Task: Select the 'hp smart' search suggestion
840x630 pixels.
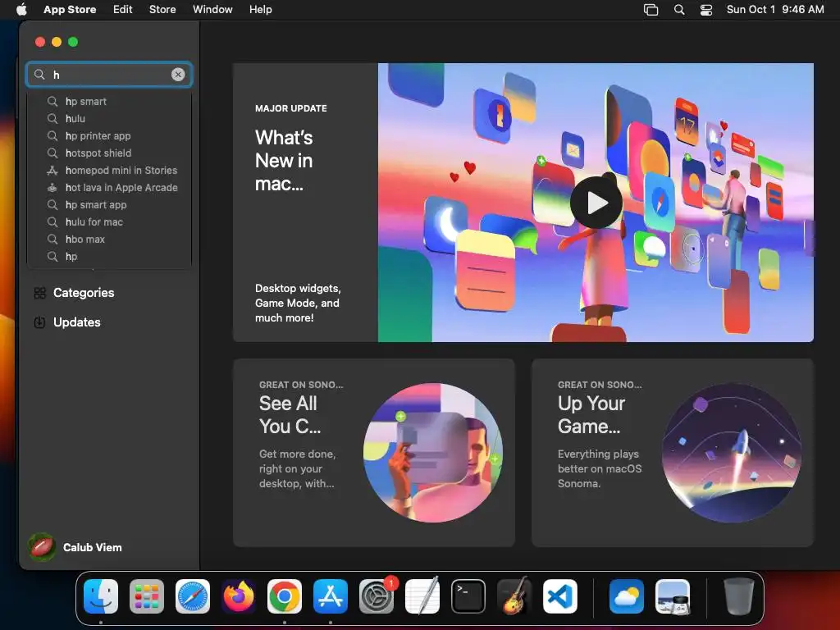Action: 109,101
